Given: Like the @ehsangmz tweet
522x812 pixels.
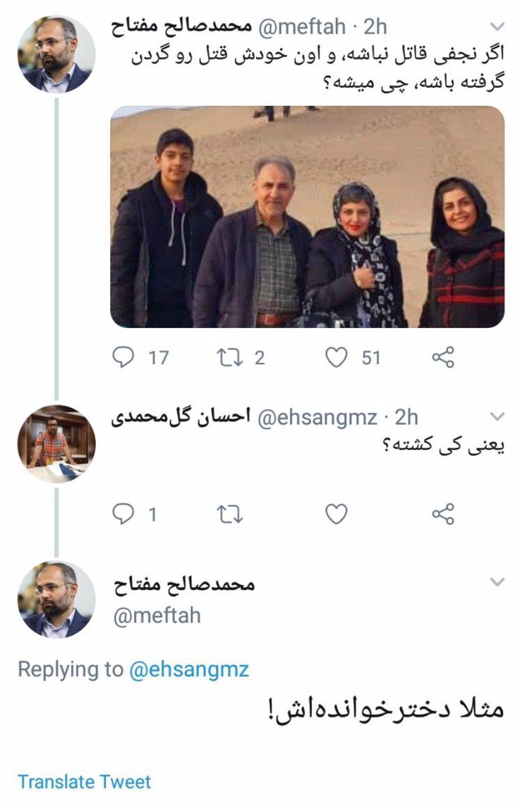Looking at the screenshot, I should click(x=337, y=515).
